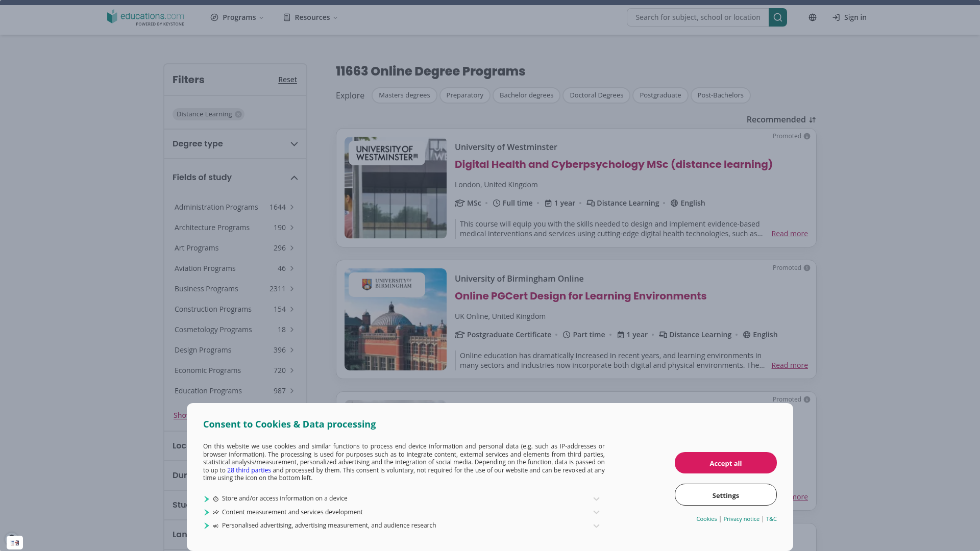Click Accept all cookies button
This screenshot has height=551, width=980.
coord(725,463)
